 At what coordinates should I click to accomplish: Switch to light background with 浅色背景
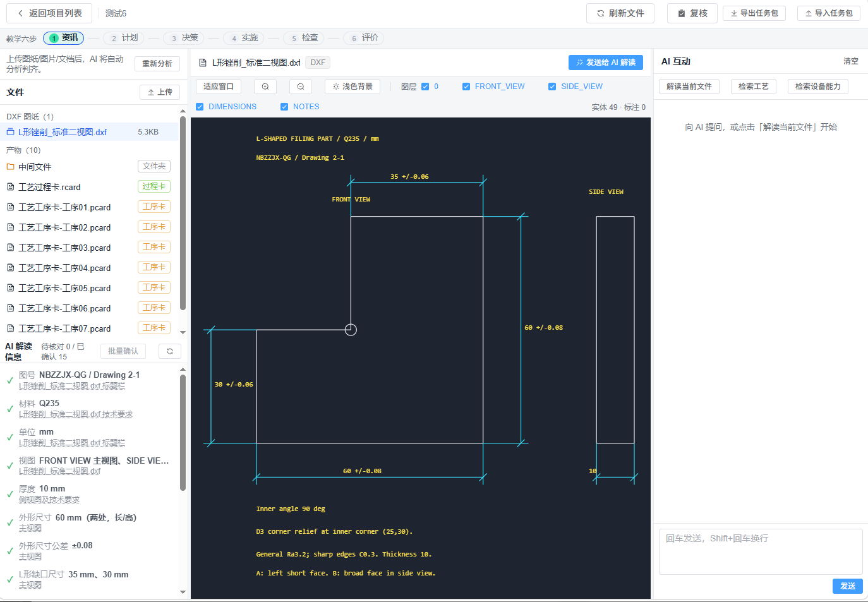tap(353, 87)
